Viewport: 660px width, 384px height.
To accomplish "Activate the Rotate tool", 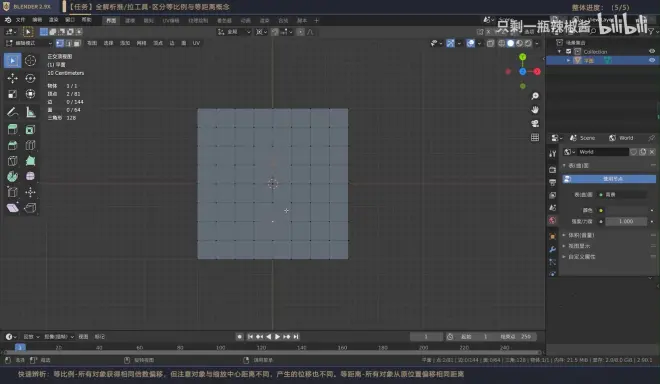I will 30,78.
